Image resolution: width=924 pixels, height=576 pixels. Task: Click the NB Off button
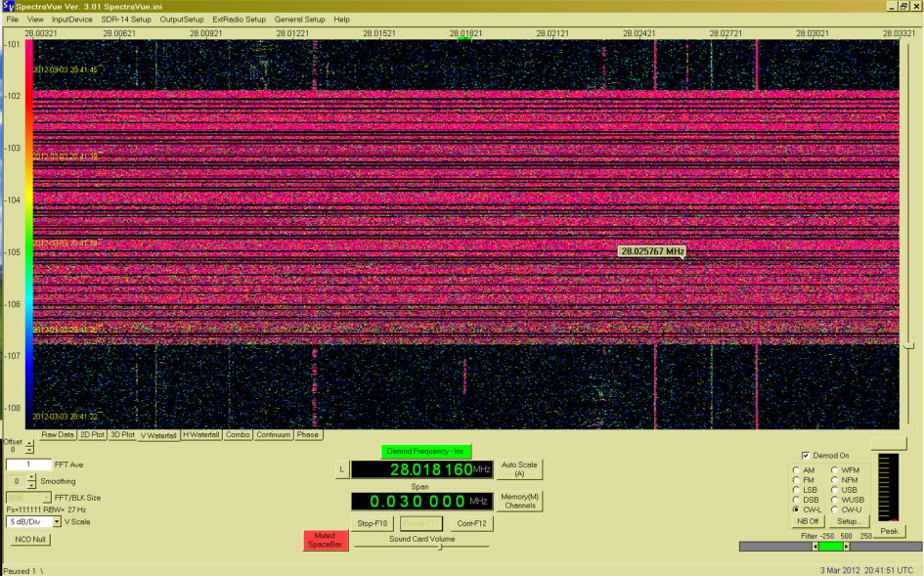tap(808, 522)
